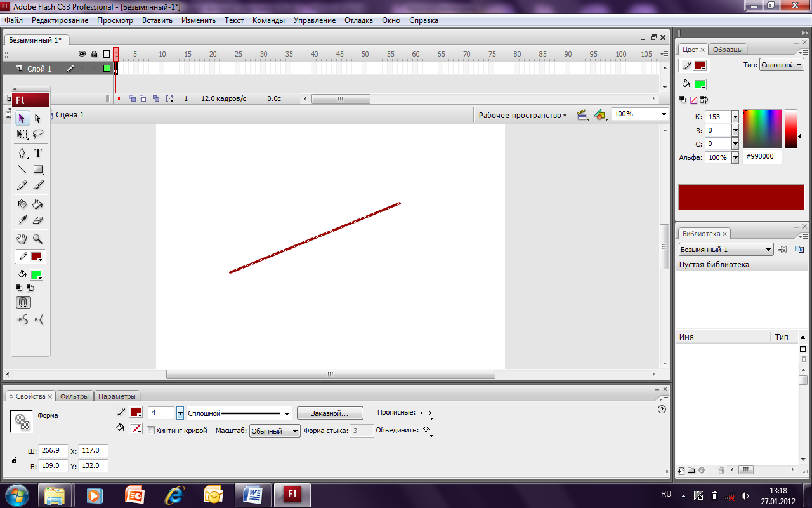Click the properties panel help question mark
This screenshot has height=508, width=812.
coord(662,410)
